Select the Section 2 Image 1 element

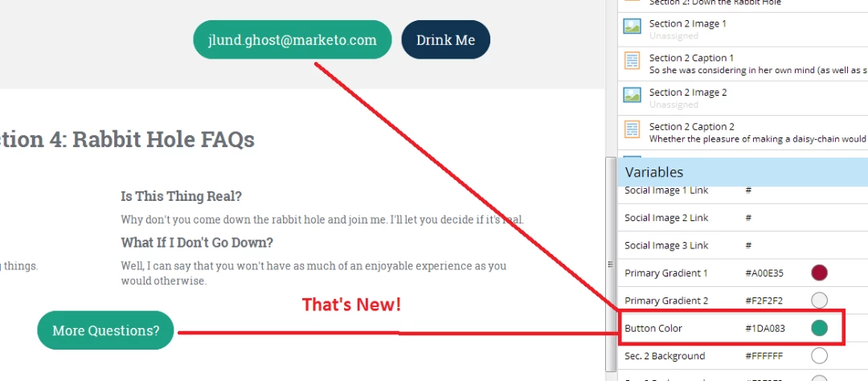(743, 30)
